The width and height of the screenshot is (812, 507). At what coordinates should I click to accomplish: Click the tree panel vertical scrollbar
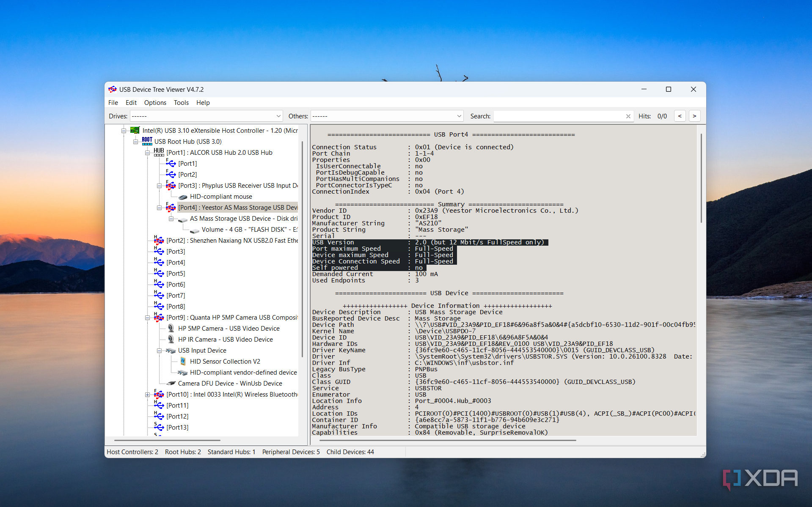pos(302,249)
